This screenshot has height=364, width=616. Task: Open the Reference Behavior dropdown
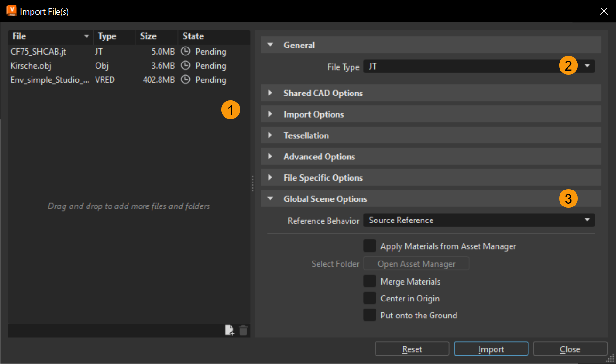click(587, 220)
